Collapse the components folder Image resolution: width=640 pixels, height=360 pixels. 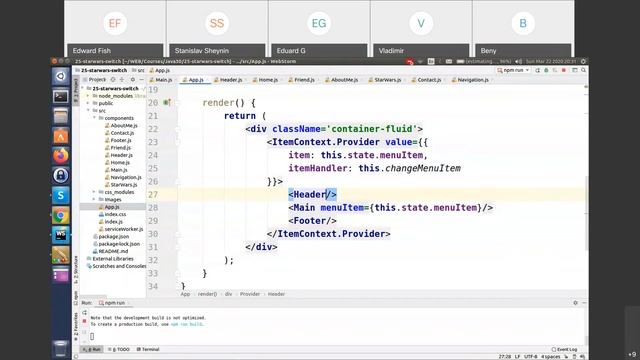[94, 118]
